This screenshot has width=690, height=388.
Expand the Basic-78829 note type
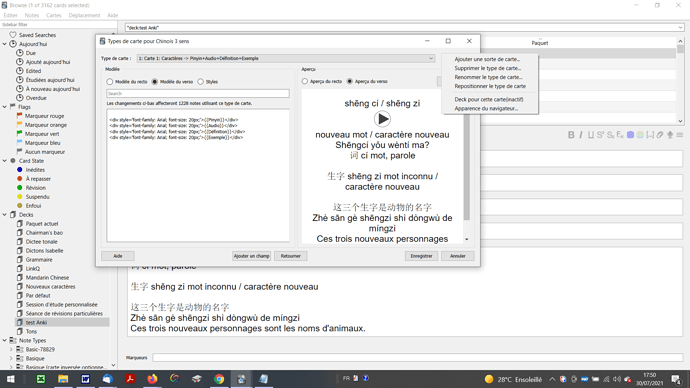(x=11, y=349)
